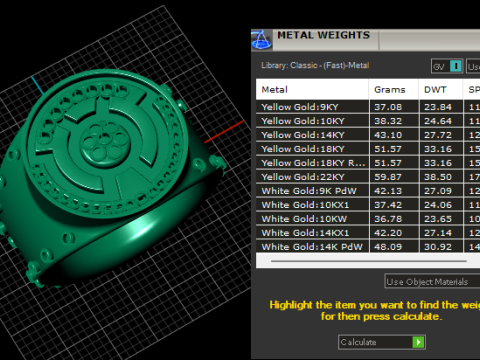Select the White Gold:14K PdW row
Screen dimensions: 480x360
tap(368, 247)
